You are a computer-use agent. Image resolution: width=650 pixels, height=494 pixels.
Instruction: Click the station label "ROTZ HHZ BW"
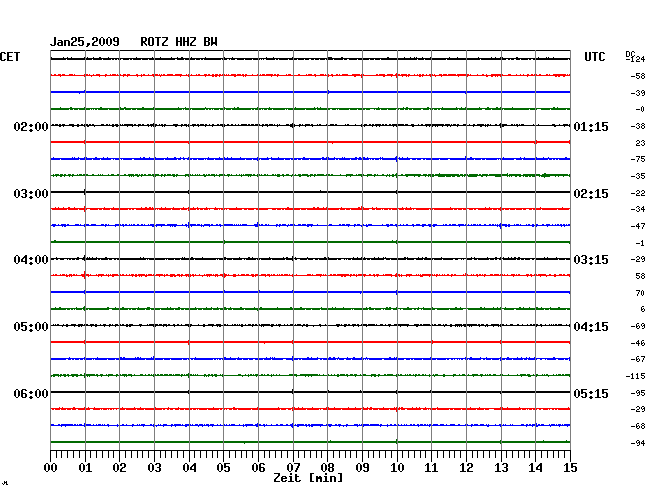(179, 42)
